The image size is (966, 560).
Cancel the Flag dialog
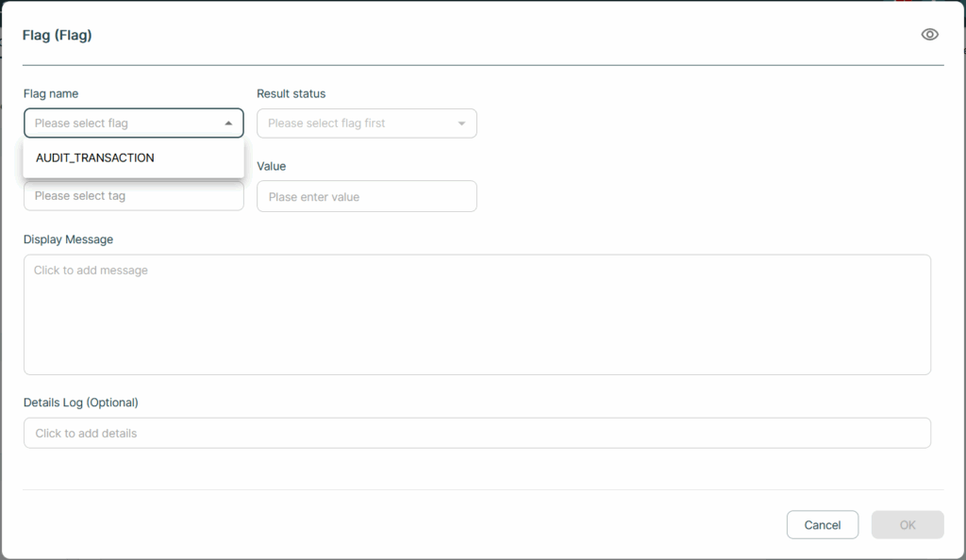[823, 525]
